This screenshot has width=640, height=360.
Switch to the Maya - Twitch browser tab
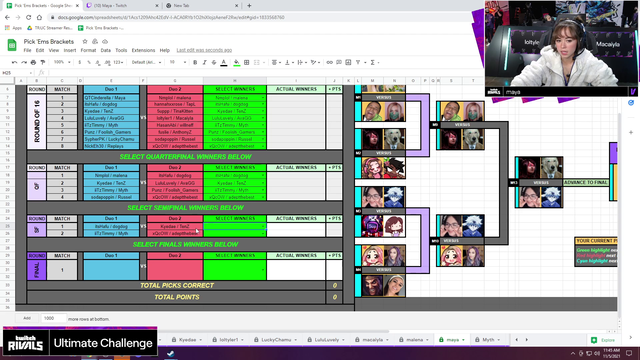tap(122, 6)
